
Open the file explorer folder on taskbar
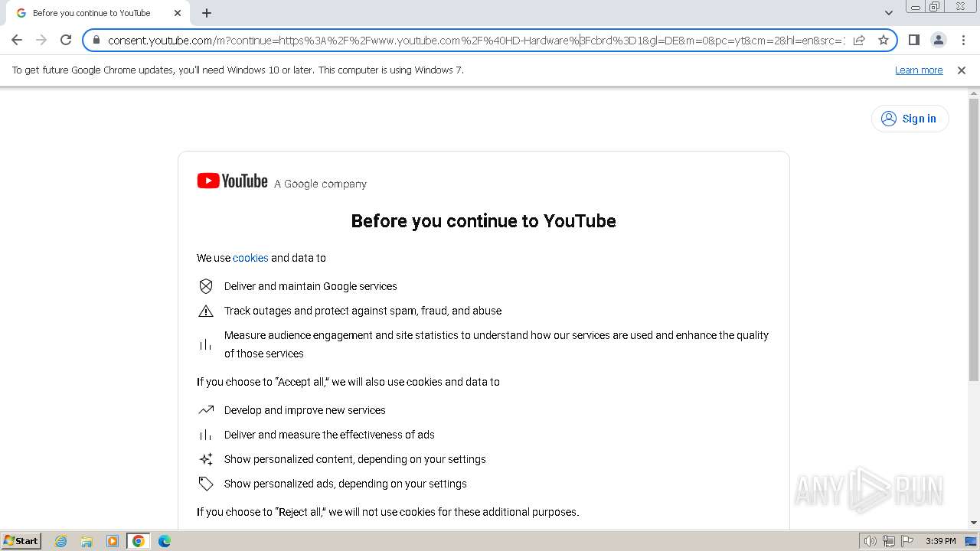(x=87, y=541)
